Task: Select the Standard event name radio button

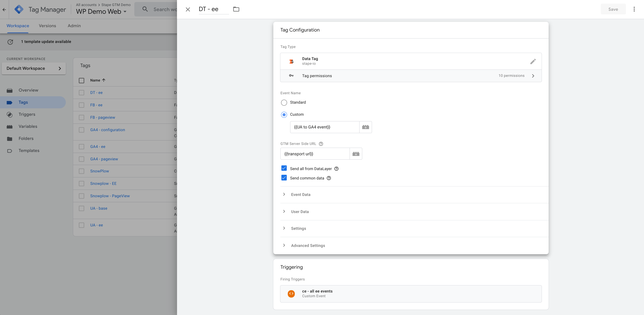Action: click(x=284, y=102)
